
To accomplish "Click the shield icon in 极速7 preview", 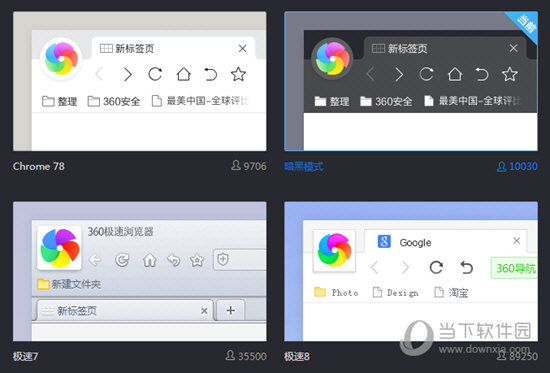I will (223, 260).
